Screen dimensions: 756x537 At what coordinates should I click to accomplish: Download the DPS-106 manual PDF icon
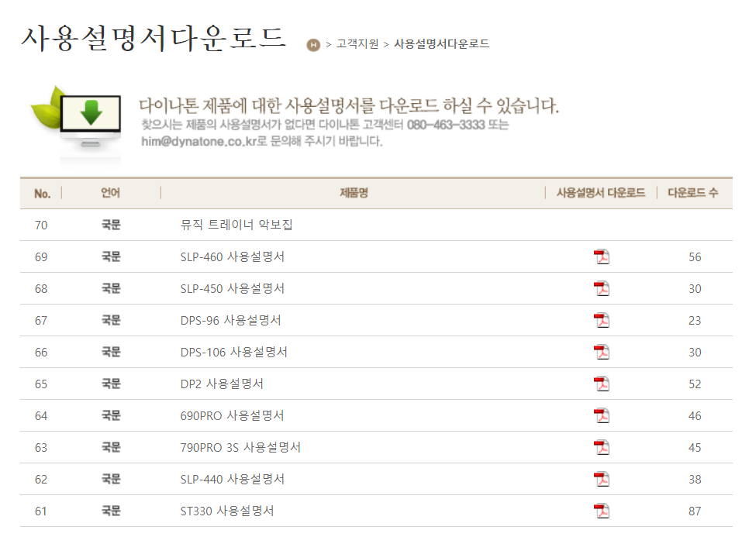(x=602, y=353)
